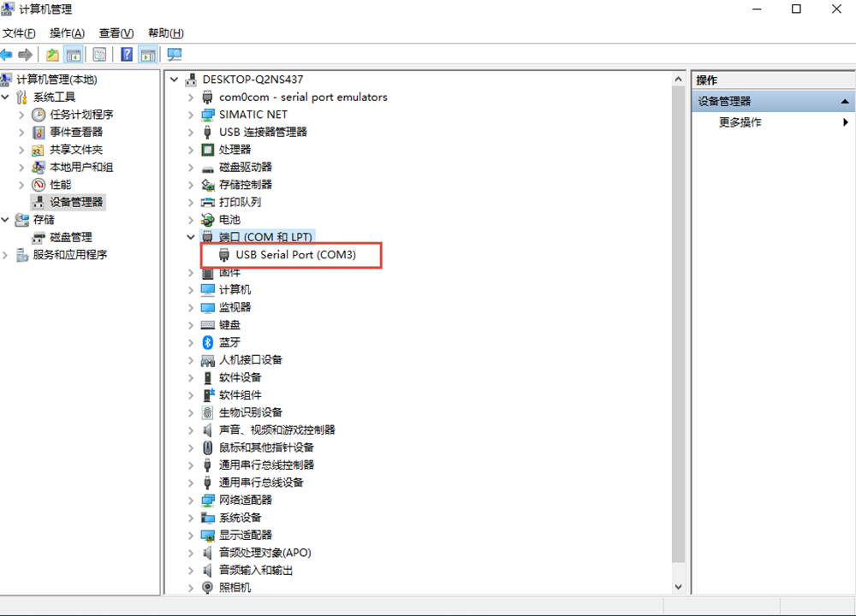
Task: Open the 操作(A) menu
Action: click(x=67, y=33)
